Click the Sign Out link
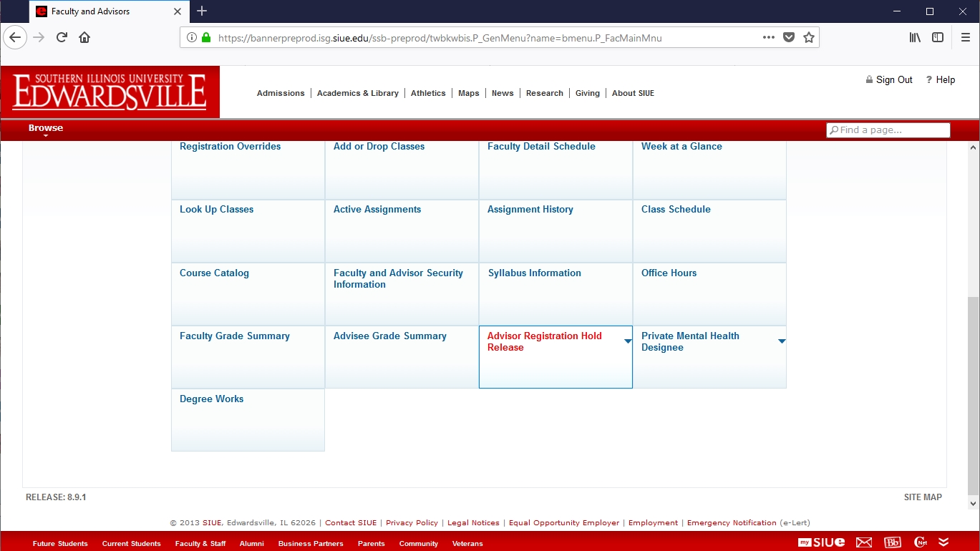The height and width of the screenshot is (551, 980). pos(894,80)
